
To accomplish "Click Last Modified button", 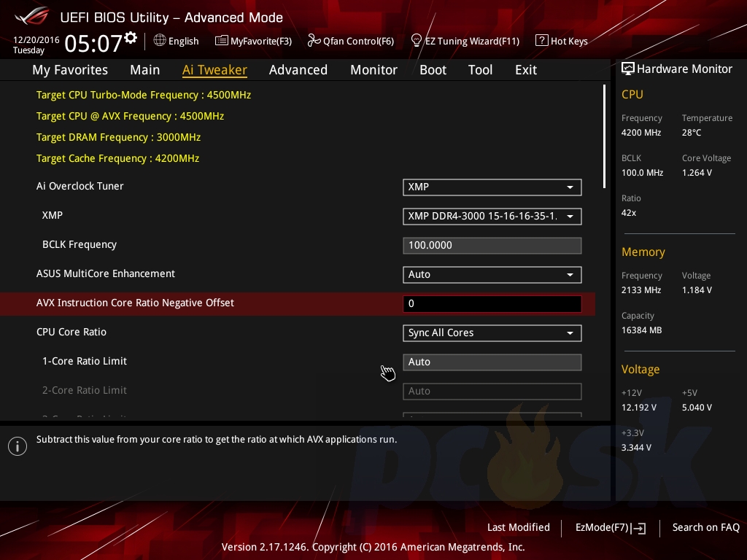I will pos(519,528).
